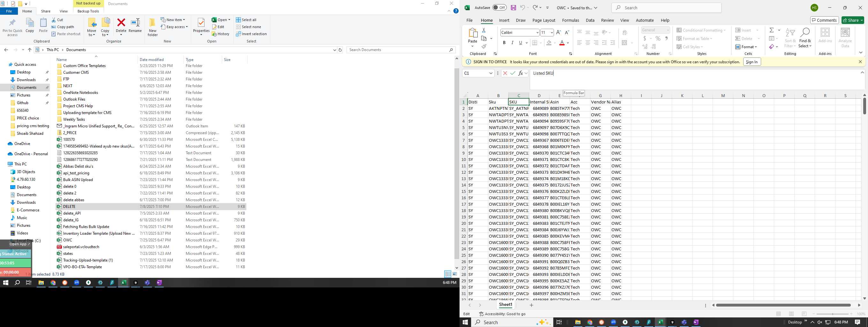
Task: Click the Search Documents field in Explorer
Action: tap(401, 50)
